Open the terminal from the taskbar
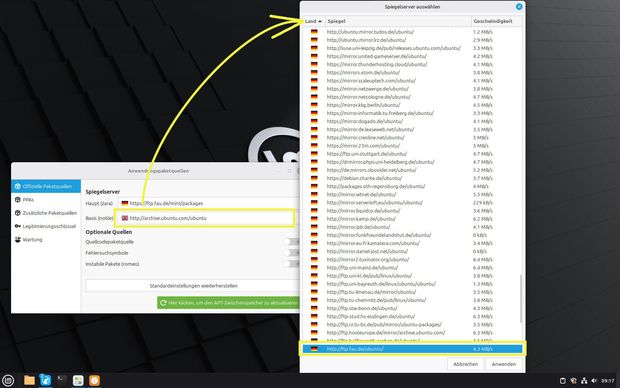620x388 pixels. (62, 380)
